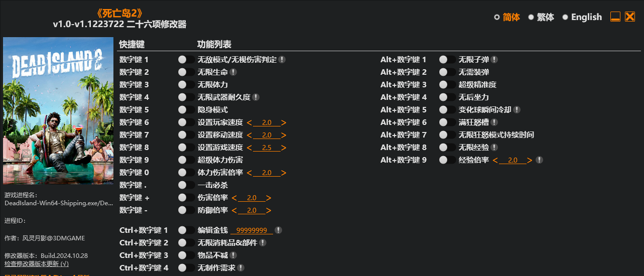Click info icon next to 无限子弹
The image size is (644, 276).
click(494, 60)
